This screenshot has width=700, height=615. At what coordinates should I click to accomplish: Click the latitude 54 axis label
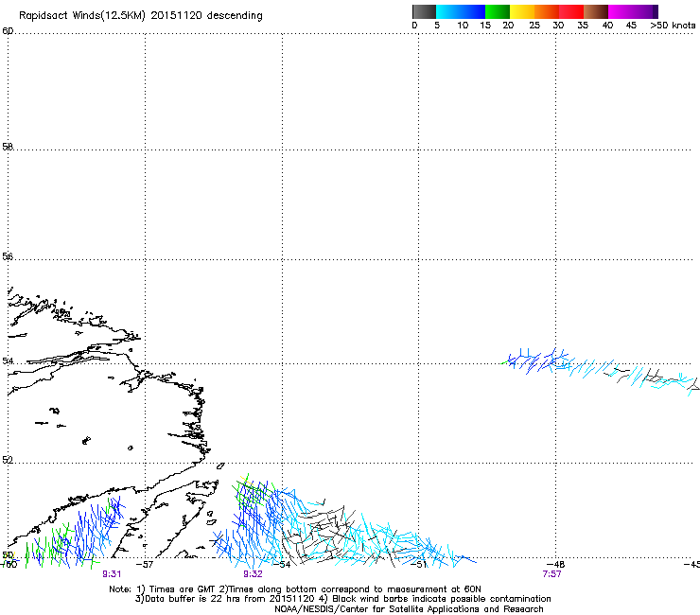(8, 360)
